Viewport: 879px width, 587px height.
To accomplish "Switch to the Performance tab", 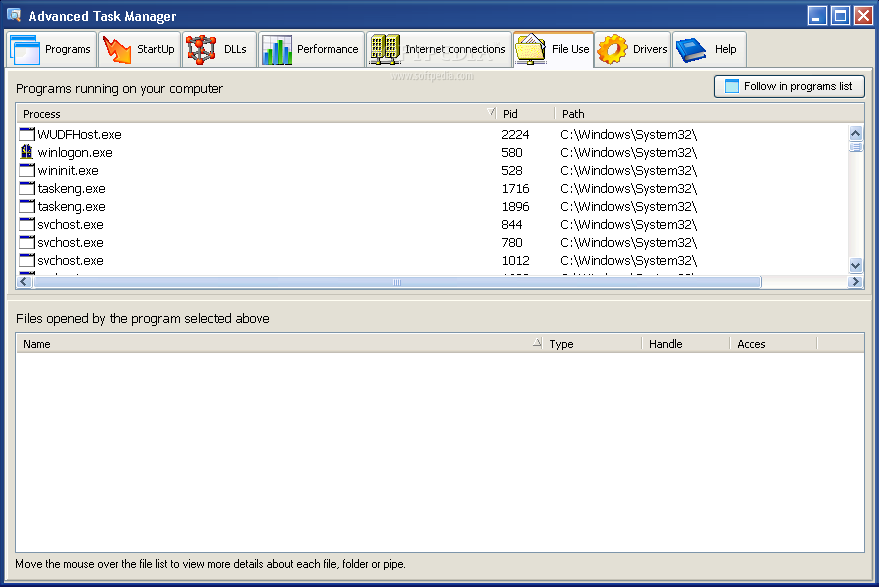I will pos(312,49).
